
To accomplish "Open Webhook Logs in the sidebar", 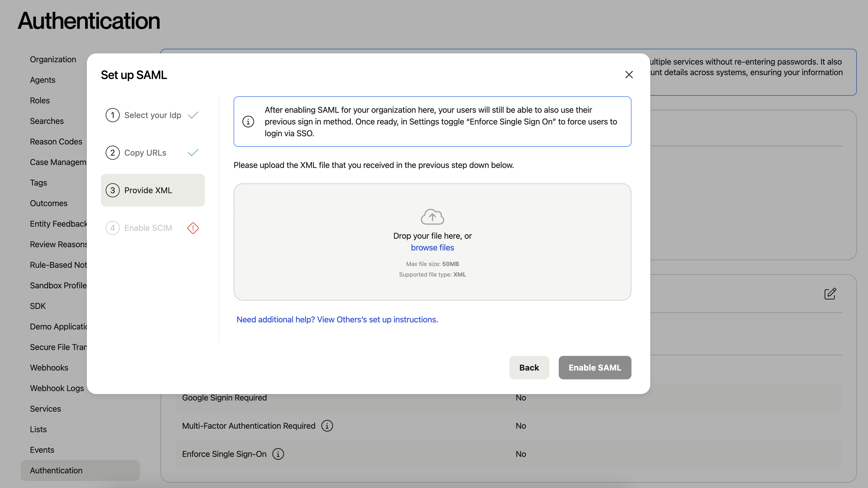I will pos(57,388).
